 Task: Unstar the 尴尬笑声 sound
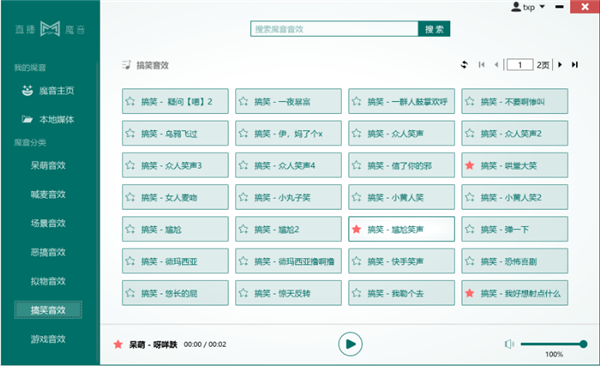pyautogui.click(x=357, y=229)
